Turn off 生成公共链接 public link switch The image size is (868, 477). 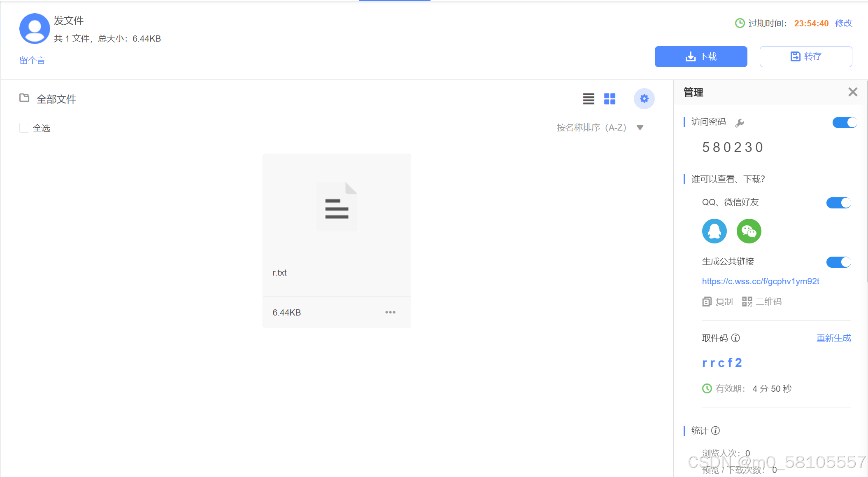[838, 262]
